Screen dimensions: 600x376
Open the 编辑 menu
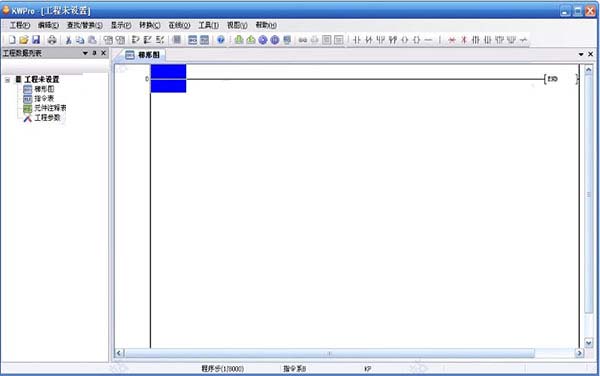(x=48, y=25)
